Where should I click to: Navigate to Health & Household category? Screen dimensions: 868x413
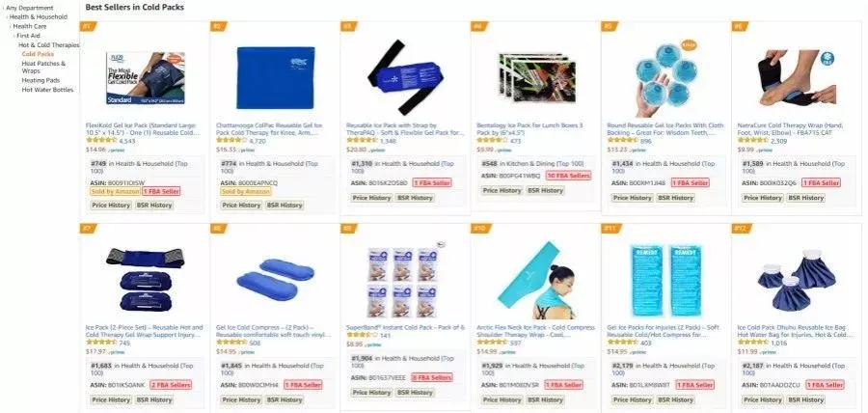pyautogui.click(x=39, y=17)
